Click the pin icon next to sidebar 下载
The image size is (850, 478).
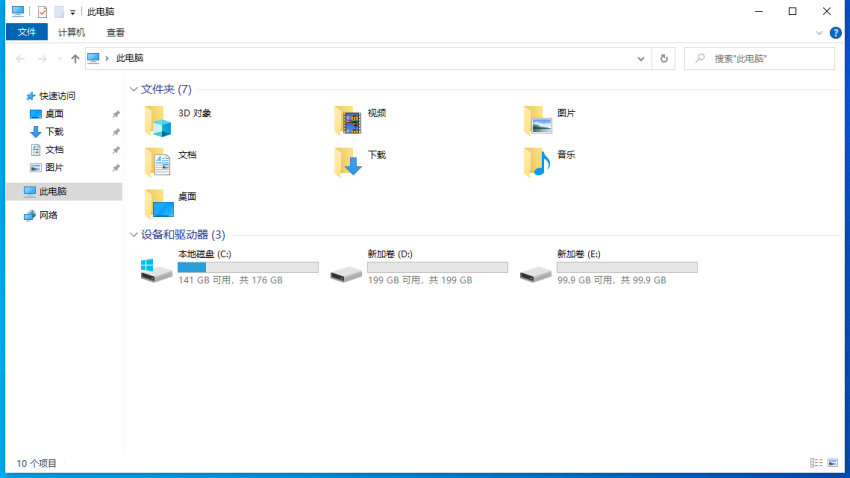[x=116, y=132]
